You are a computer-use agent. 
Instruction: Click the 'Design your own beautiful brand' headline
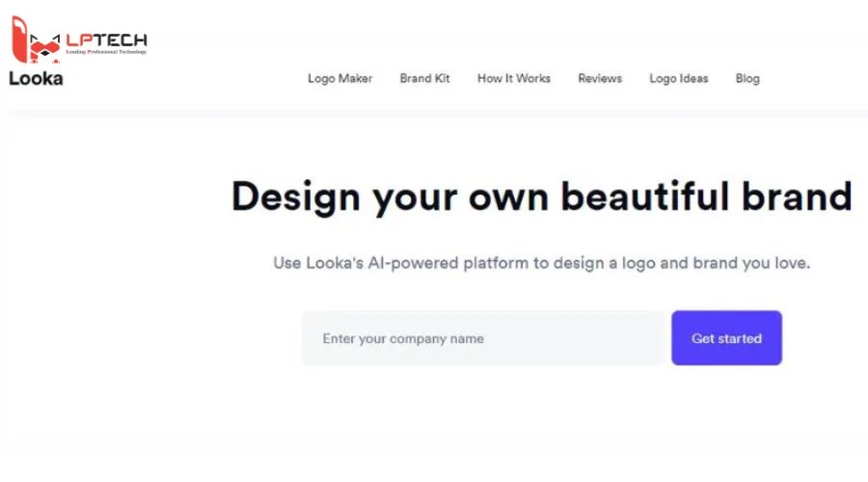[x=542, y=197]
